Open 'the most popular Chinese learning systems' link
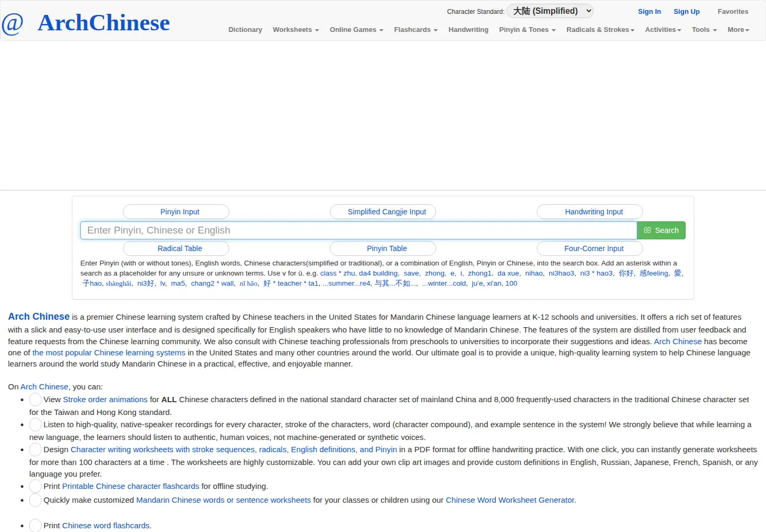Viewport: 766px width, 532px height. 109,353
